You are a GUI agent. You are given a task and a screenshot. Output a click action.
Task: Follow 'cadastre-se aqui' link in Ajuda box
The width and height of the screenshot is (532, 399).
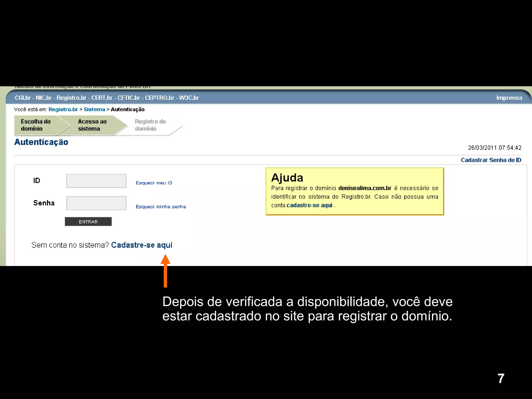point(309,205)
